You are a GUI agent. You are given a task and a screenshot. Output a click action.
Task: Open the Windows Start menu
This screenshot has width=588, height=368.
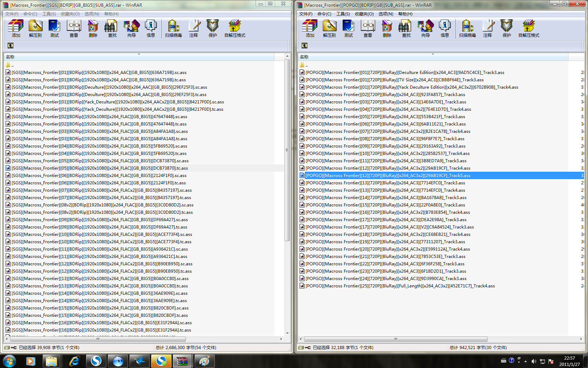click(x=9, y=361)
